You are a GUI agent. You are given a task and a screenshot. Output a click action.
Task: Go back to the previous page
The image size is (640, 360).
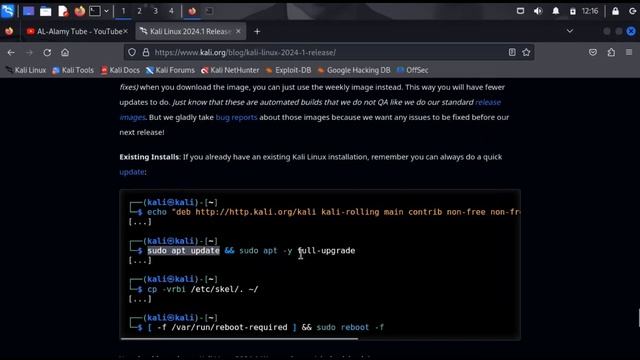click(11, 52)
